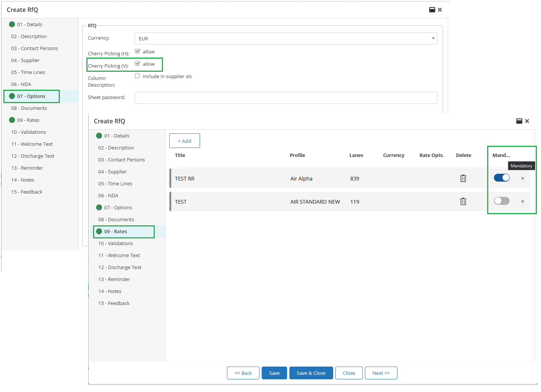The image size is (541, 392).
Task: Open 08 - Documents in front dialog
Action: [x=116, y=219]
